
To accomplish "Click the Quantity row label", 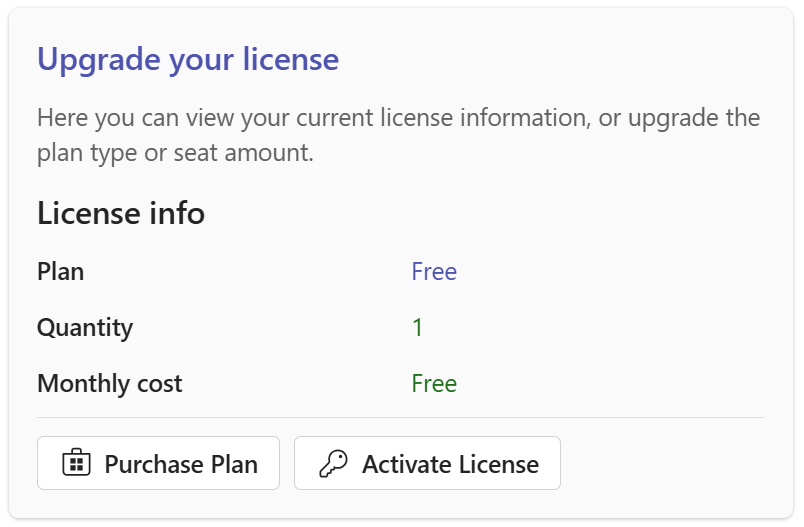I will click(85, 328).
